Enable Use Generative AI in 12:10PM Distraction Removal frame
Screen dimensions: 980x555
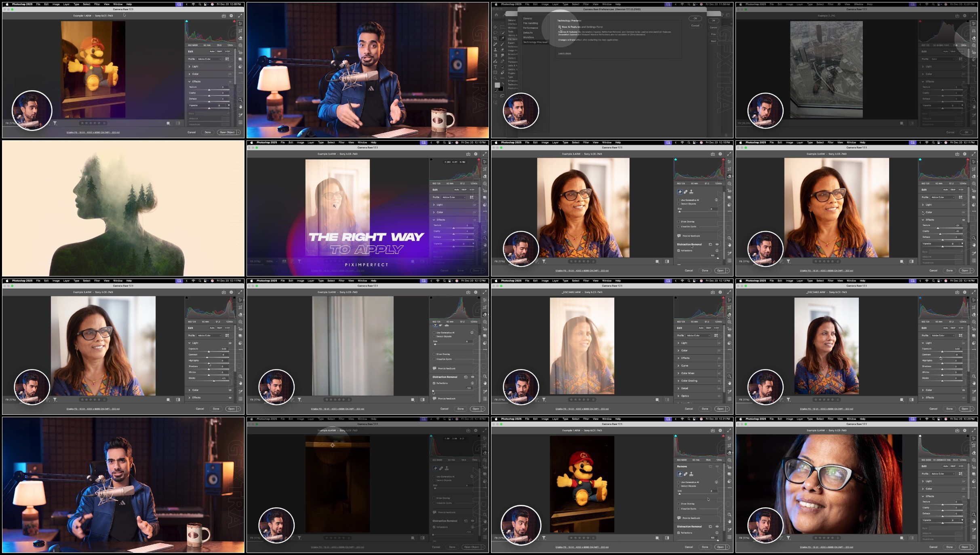click(x=679, y=200)
